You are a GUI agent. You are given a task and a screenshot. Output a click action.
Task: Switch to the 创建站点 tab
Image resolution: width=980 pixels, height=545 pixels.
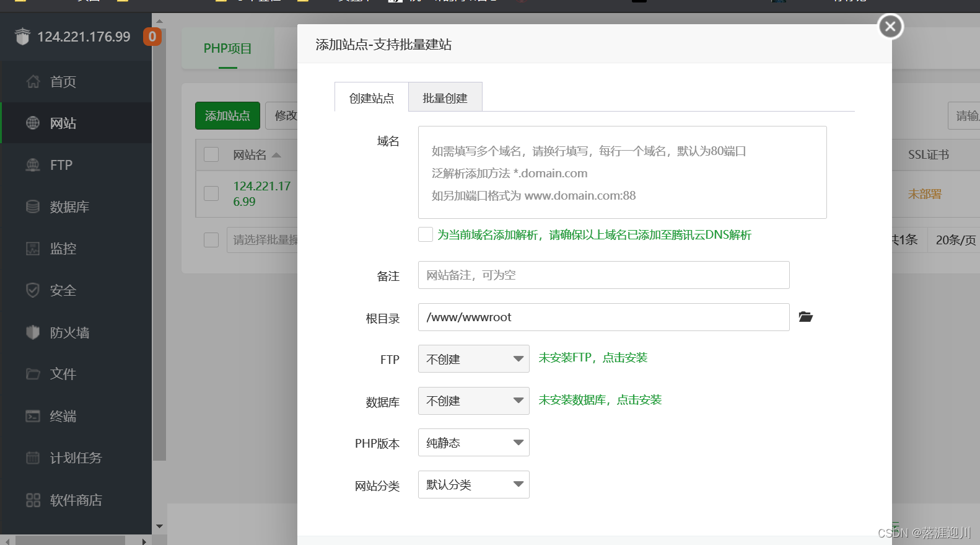[x=372, y=97]
